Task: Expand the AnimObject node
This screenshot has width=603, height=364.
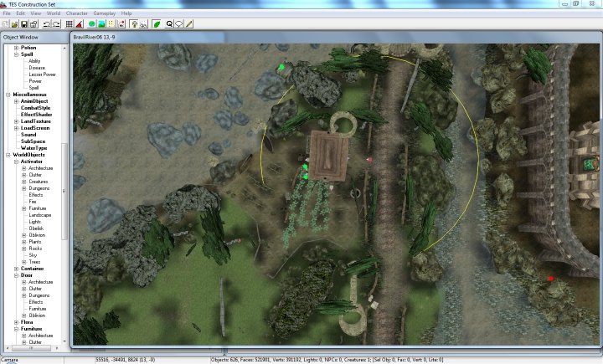Action: (16, 101)
